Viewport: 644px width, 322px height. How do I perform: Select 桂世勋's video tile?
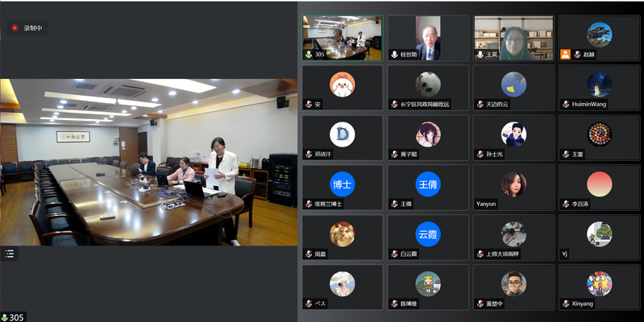[x=428, y=38]
